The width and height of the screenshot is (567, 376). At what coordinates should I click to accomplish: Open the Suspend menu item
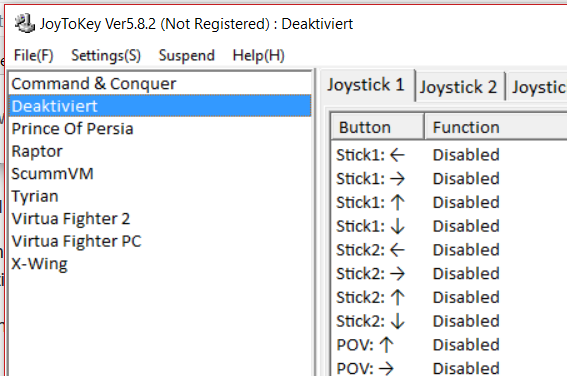pyautogui.click(x=187, y=55)
